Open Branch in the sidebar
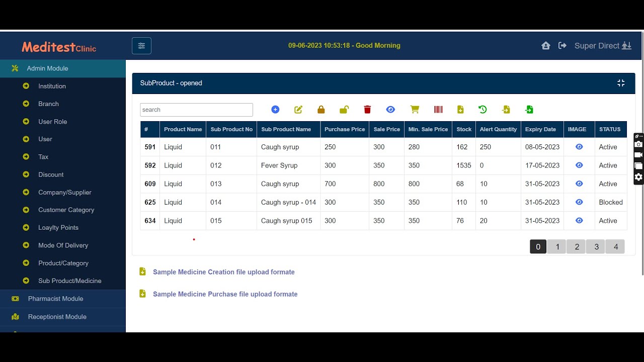 coord(48,104)
